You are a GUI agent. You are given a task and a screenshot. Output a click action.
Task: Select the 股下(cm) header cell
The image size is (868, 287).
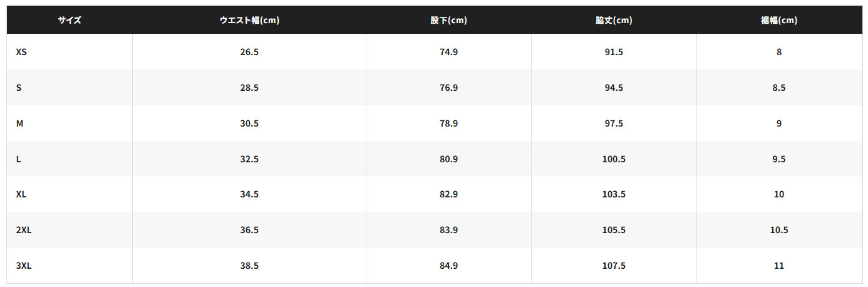448,20
